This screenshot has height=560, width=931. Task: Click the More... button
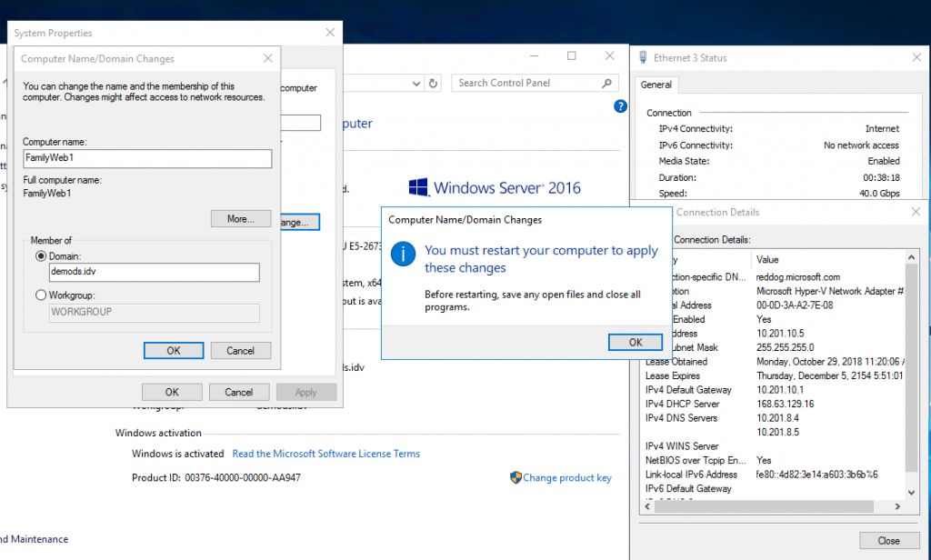tap(240, 219)
